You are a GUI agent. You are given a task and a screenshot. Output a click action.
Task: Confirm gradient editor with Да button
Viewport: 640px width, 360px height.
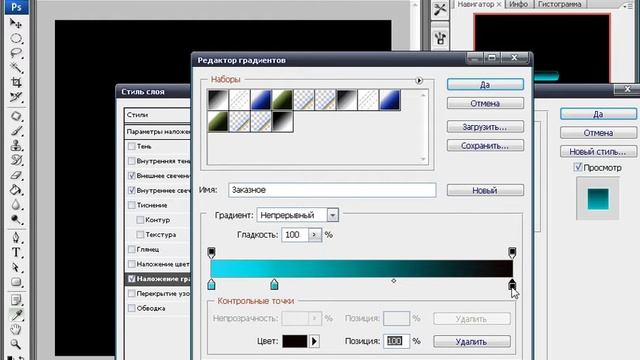485,84
